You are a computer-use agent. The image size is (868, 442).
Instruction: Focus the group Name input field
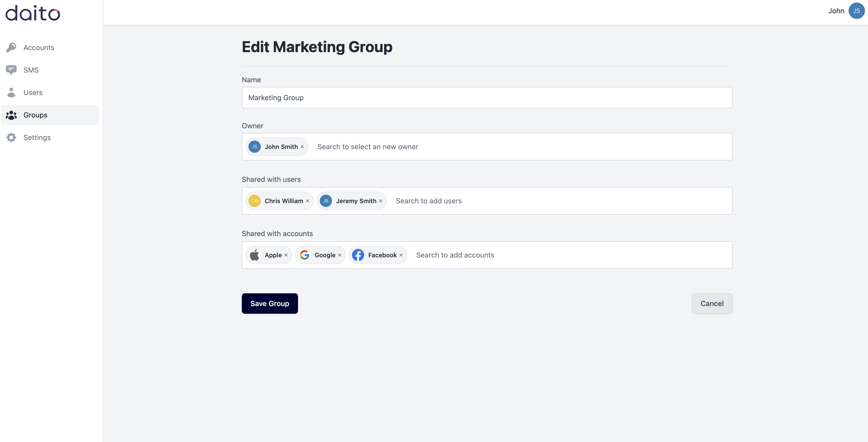click(x=487, y=98)
